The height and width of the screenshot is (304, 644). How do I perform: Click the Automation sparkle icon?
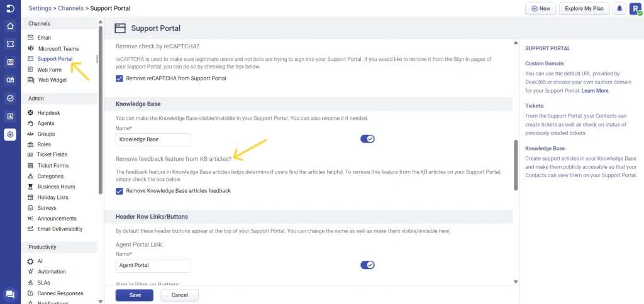(x=30, y=271)
